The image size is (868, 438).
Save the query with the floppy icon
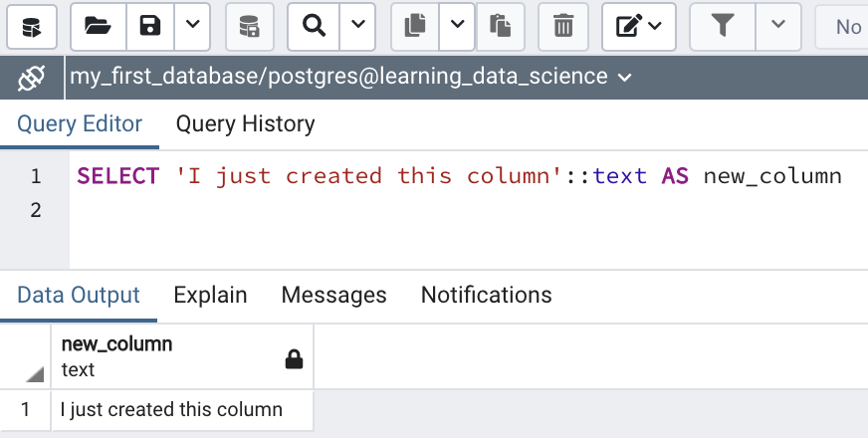click(150, 26)
